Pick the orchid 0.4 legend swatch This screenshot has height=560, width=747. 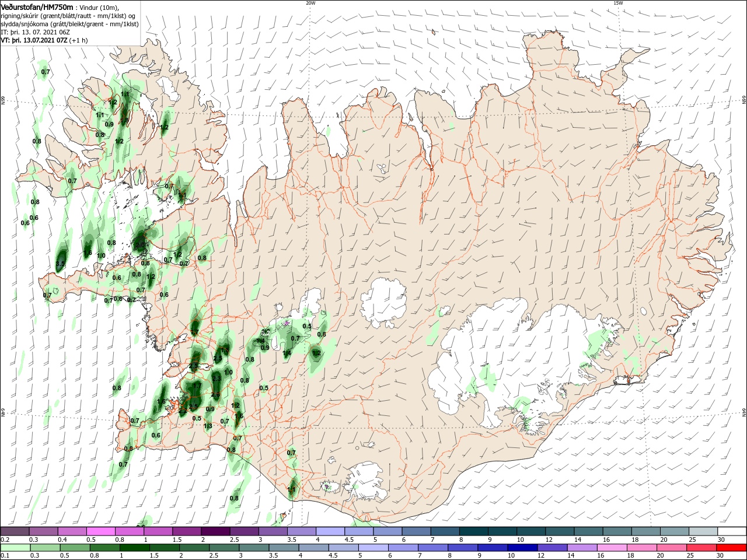pyautogui.click(x=72, y=531)
